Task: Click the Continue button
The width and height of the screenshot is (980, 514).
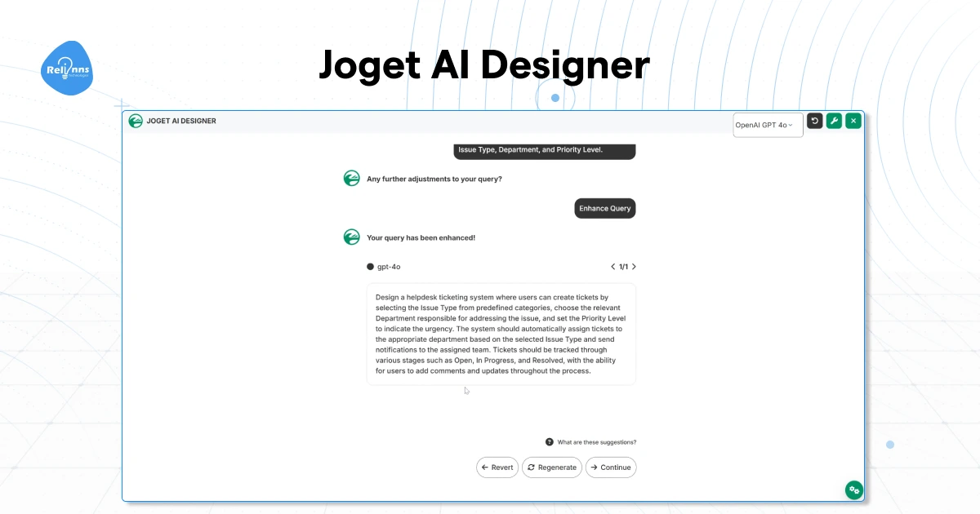Action: 611,467
